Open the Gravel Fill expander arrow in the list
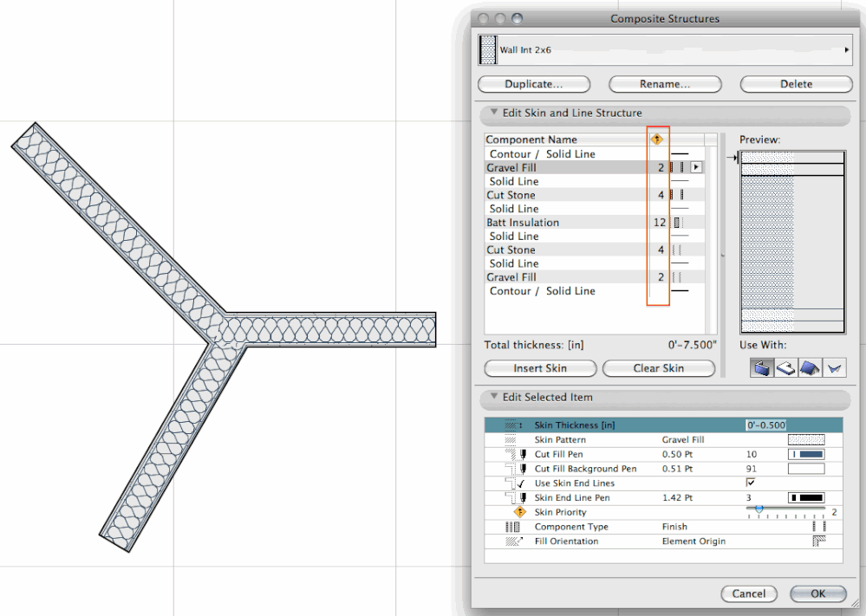Screen dimensions: 866x616 (x=696, y=166)
